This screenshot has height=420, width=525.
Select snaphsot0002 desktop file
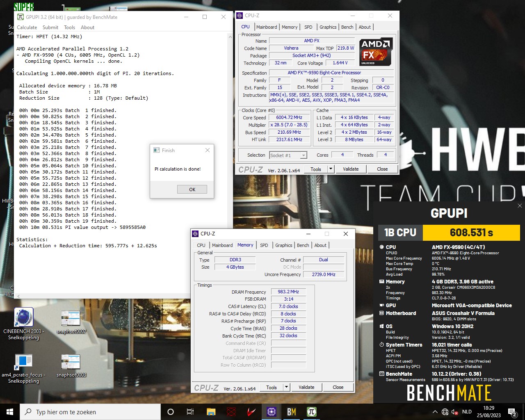tap(71, 322)
